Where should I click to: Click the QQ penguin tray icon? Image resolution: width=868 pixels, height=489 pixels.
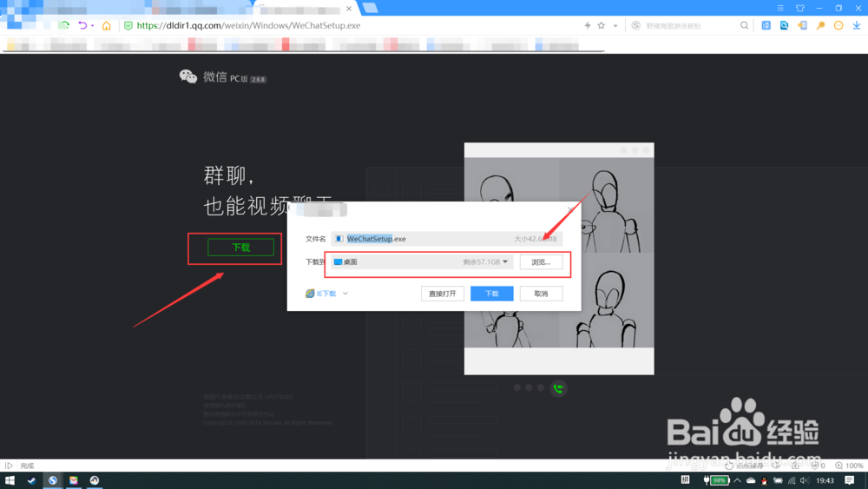[765, 480]
